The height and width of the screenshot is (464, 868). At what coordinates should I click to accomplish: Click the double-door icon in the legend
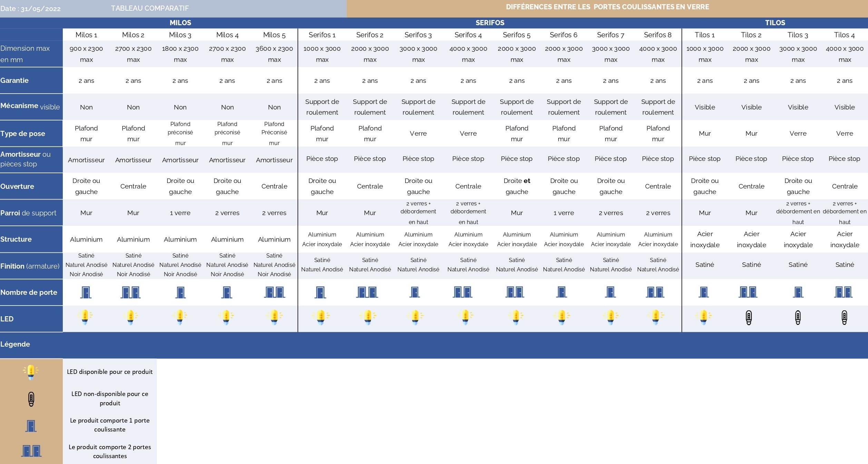pos(31,451)
